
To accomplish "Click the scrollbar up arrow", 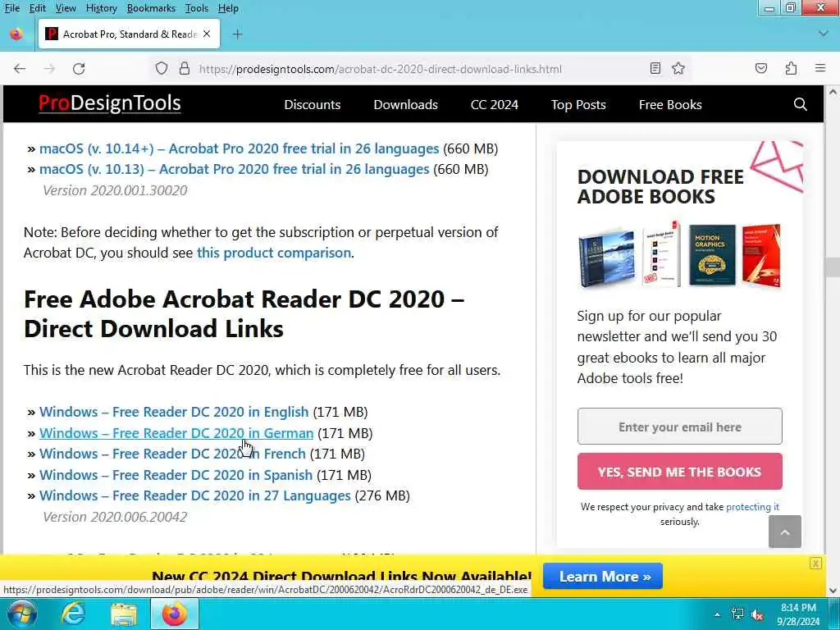I will click(x=833, y=92).
